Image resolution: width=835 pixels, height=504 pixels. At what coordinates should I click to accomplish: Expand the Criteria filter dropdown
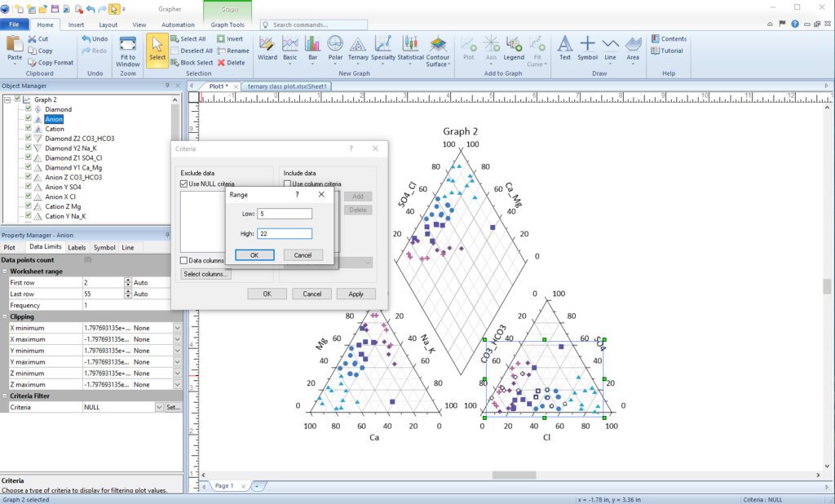[159, 407]
